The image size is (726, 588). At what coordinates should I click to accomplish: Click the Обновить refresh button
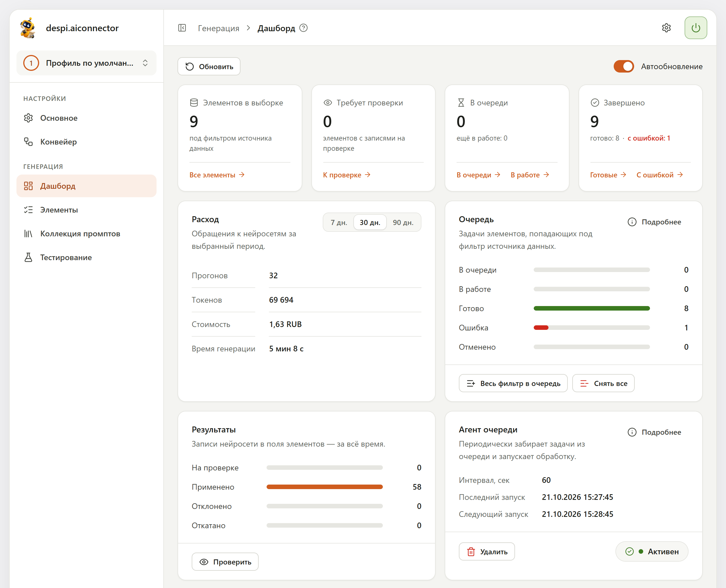pos(209,66)
